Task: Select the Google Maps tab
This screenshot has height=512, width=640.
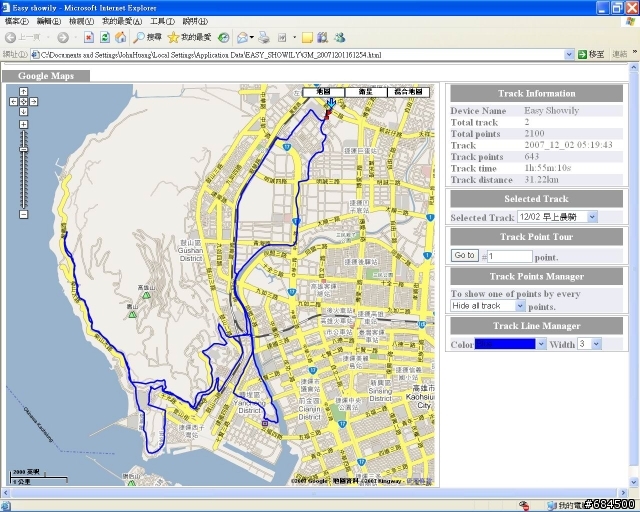Action: click(x=46, y=76)
